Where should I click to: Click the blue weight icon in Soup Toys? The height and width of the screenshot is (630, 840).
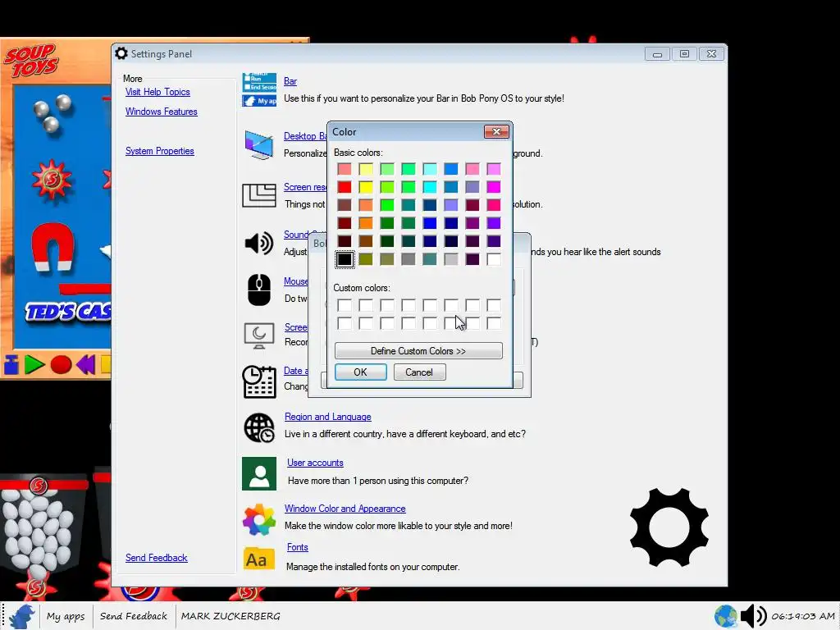11,365
